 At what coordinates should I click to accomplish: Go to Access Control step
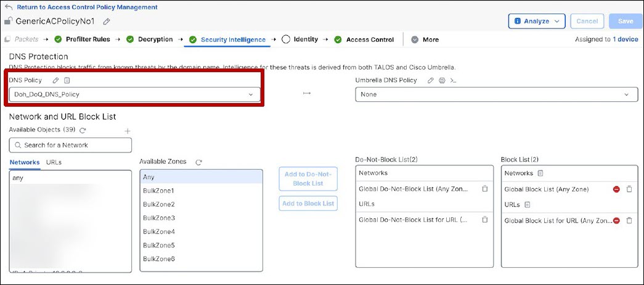(370, 39)
